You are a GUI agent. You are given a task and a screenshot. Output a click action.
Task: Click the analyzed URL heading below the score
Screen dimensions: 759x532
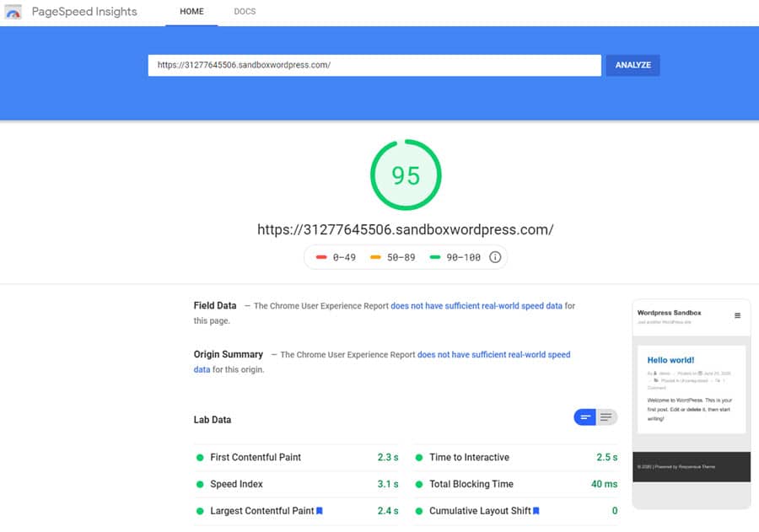pos(405,229)
